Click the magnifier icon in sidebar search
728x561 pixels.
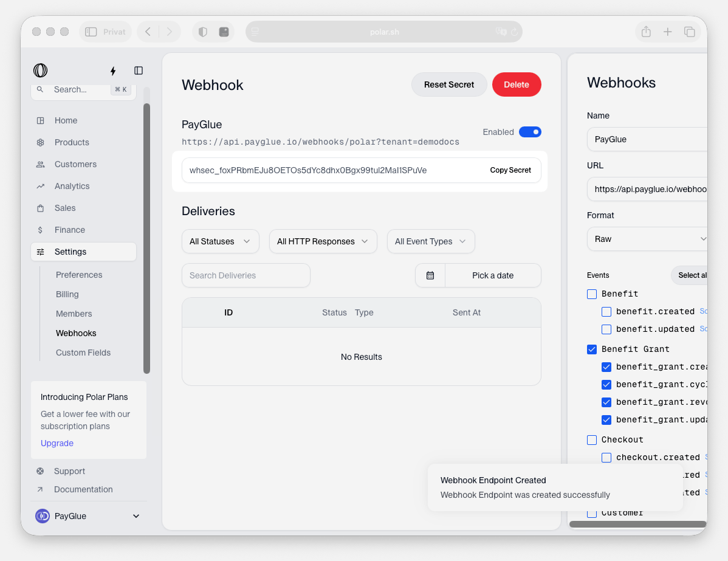[40, 89]
